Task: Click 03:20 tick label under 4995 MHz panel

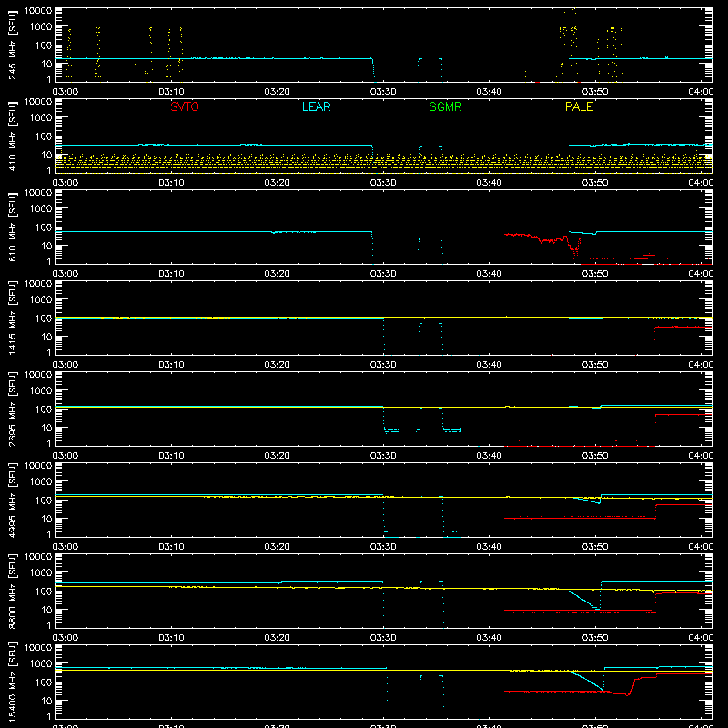Action: (x=278, y=547)
